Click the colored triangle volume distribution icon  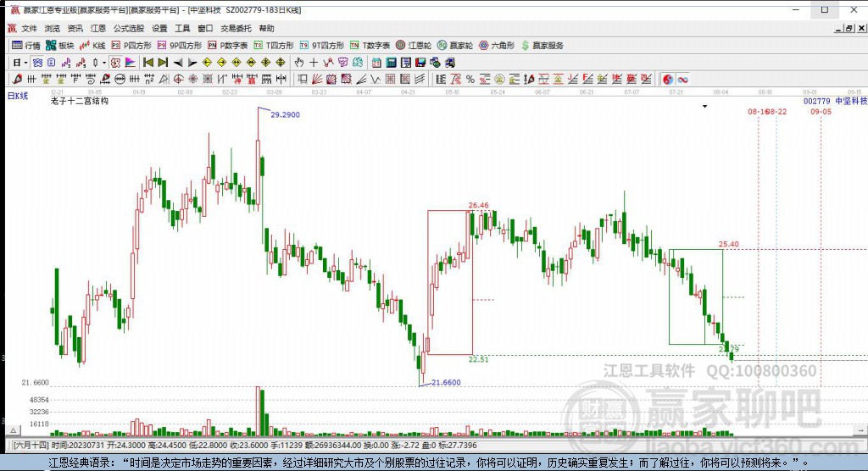pyautogui.click(x=130, y=63)
